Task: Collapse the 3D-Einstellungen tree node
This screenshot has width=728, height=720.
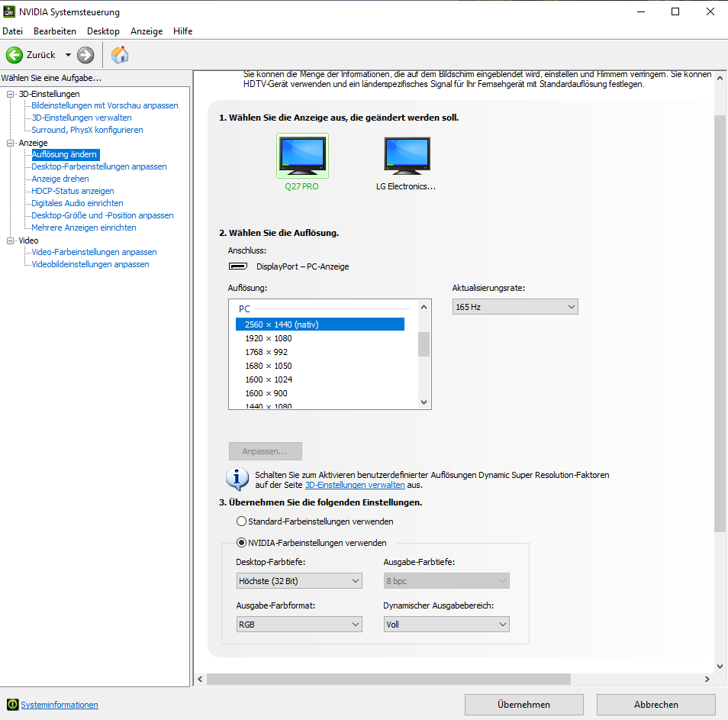Action: click(10, 95)
